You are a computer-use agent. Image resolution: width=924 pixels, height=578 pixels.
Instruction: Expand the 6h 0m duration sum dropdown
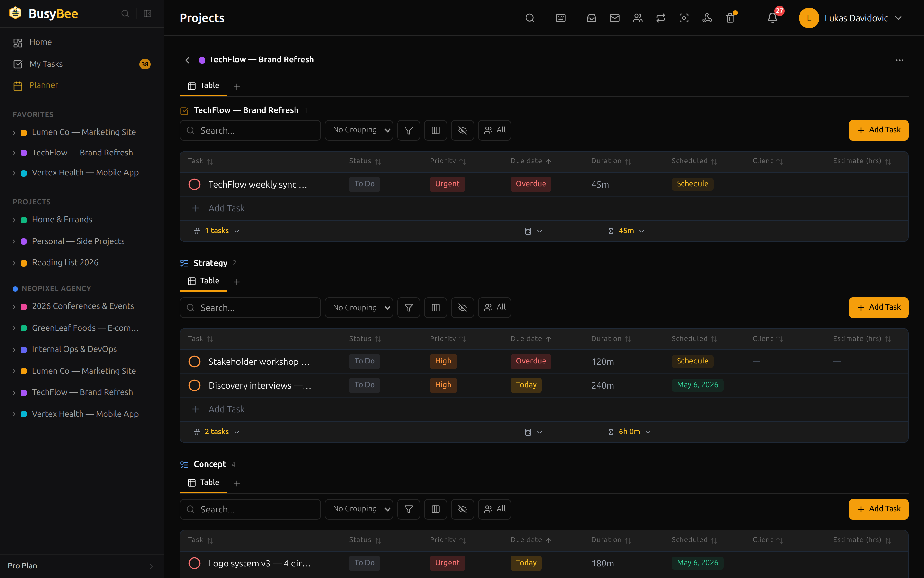point(648,432)
